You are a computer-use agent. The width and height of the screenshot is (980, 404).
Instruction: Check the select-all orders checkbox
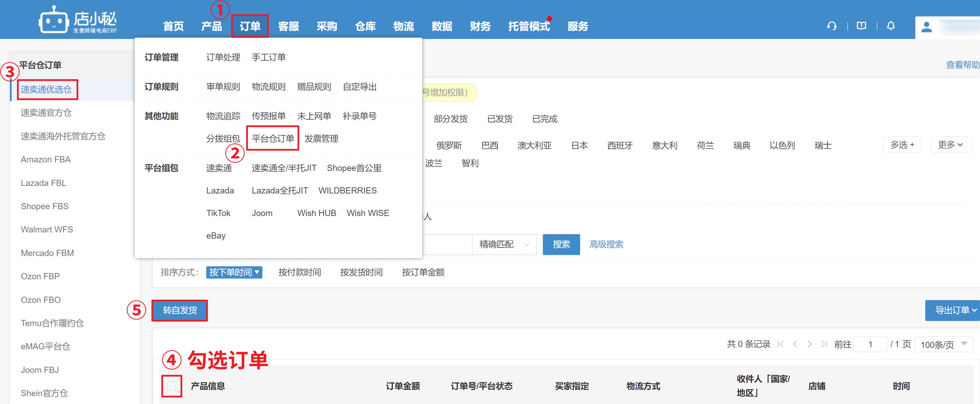[171, 386]
